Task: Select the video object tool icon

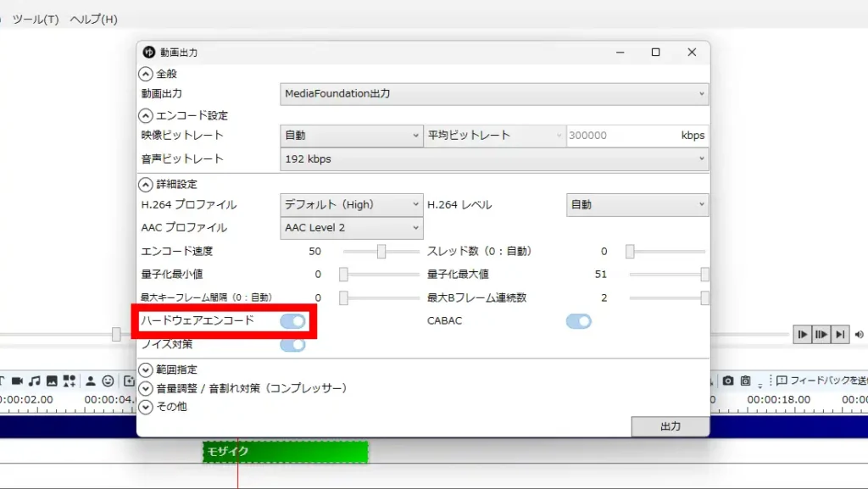Action: pos(18,381)
